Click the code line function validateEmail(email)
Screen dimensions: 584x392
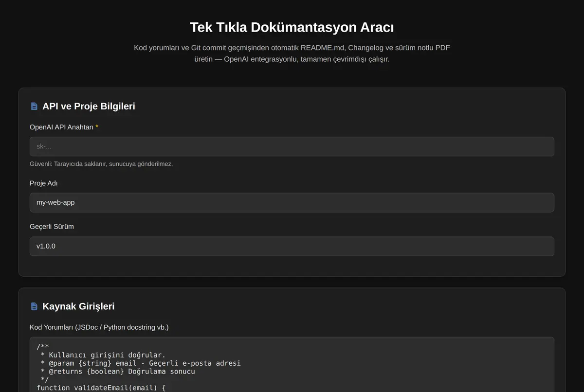101,388
